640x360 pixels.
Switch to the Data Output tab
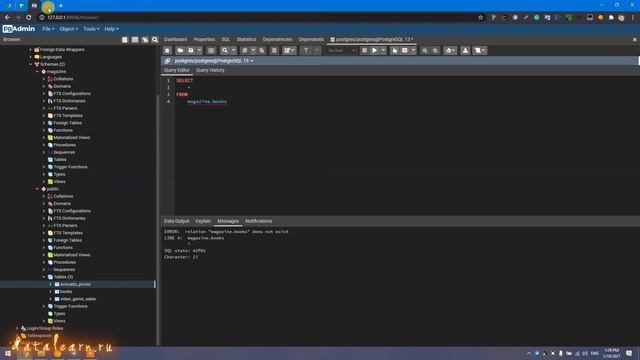(x=177, y=221)
